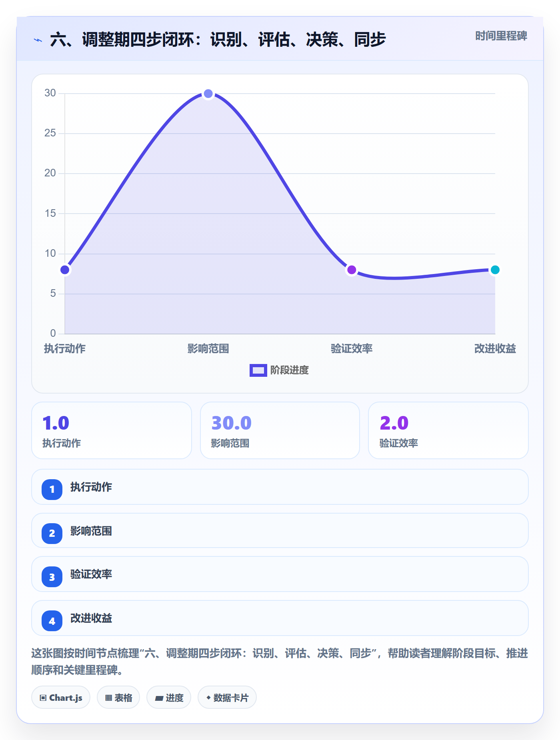Screen dimensions: 560x740
Task: Click the 影响范围 x-axis label
Action: tap(208, 349)
